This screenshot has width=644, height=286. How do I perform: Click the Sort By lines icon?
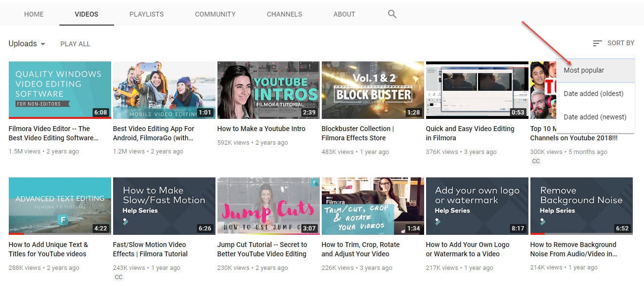coord(597,43)
